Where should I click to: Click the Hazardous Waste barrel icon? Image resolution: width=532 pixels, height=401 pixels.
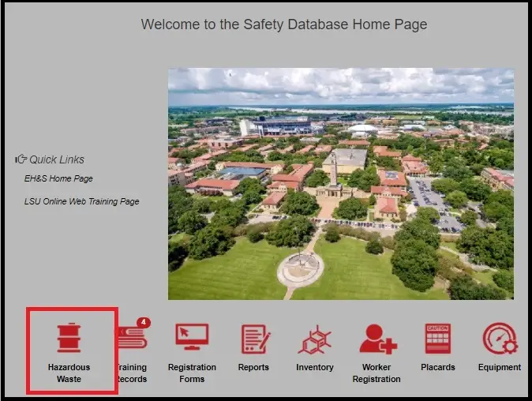(x=69, y=338)
